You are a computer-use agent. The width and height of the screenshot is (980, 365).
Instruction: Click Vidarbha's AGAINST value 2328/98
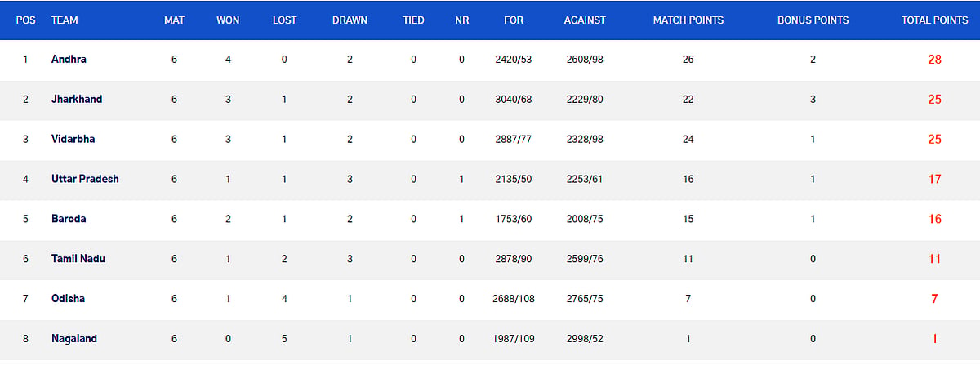(x=584, y=140)
